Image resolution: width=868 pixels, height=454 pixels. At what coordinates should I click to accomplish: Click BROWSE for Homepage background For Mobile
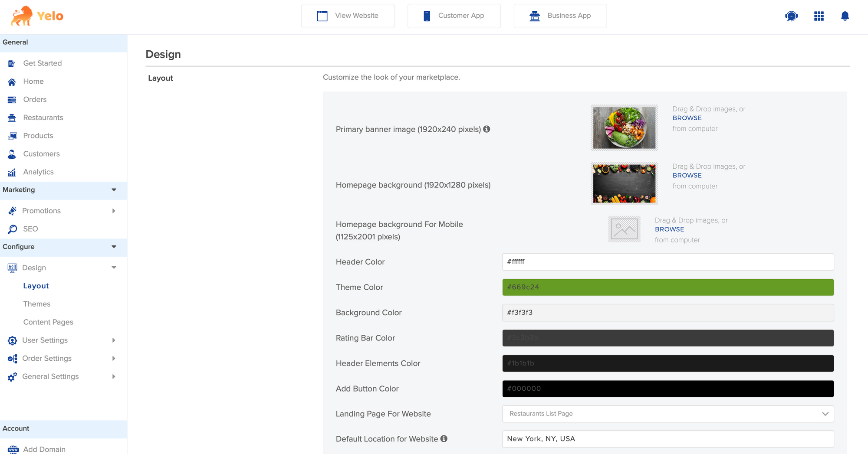click(x=669, y=229)
